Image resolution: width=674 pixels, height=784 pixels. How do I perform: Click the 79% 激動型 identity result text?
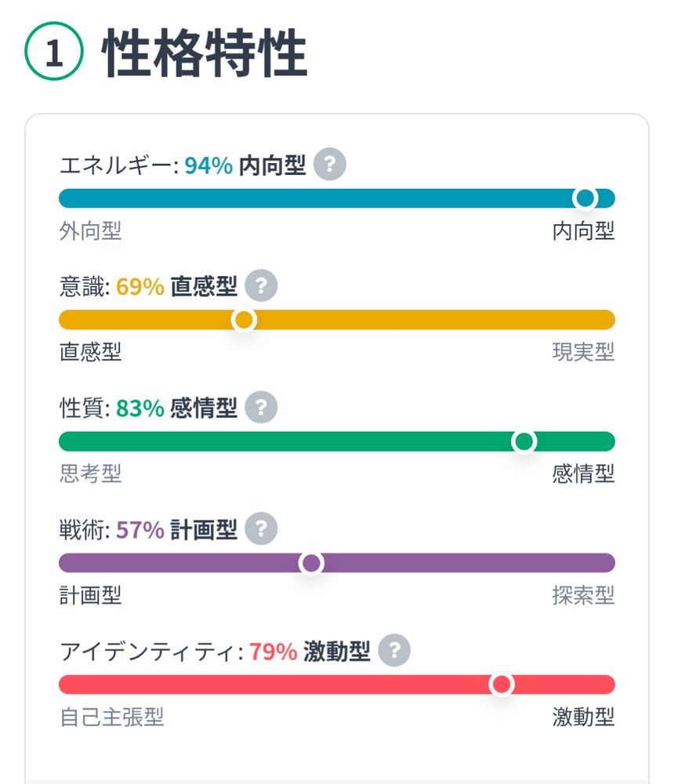(x=310, y=652)
